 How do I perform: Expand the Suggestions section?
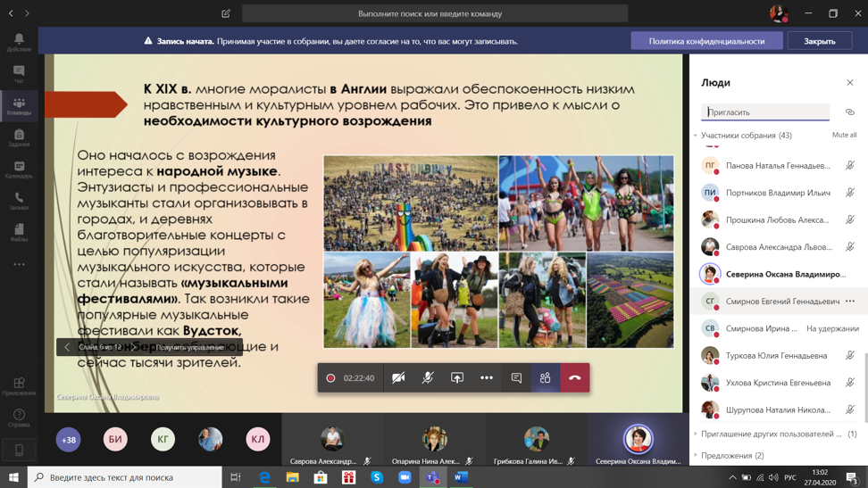(x=696, y=456)
